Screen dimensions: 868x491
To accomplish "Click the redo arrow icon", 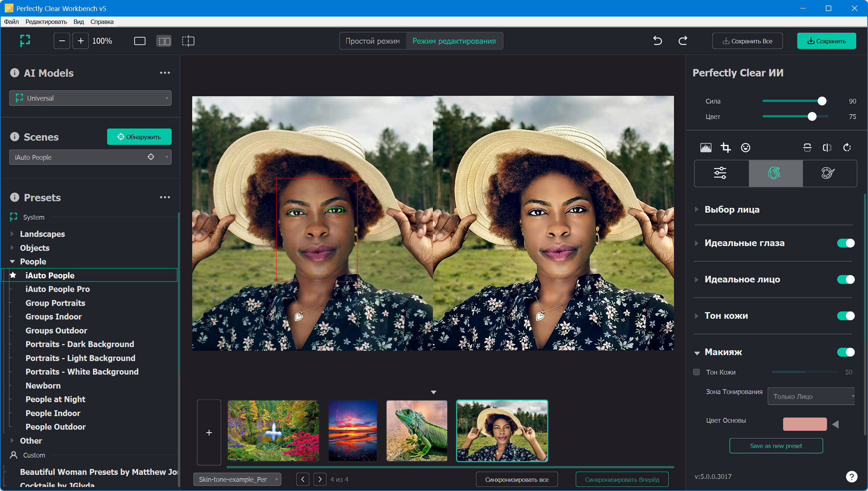I will coord(683,41).
